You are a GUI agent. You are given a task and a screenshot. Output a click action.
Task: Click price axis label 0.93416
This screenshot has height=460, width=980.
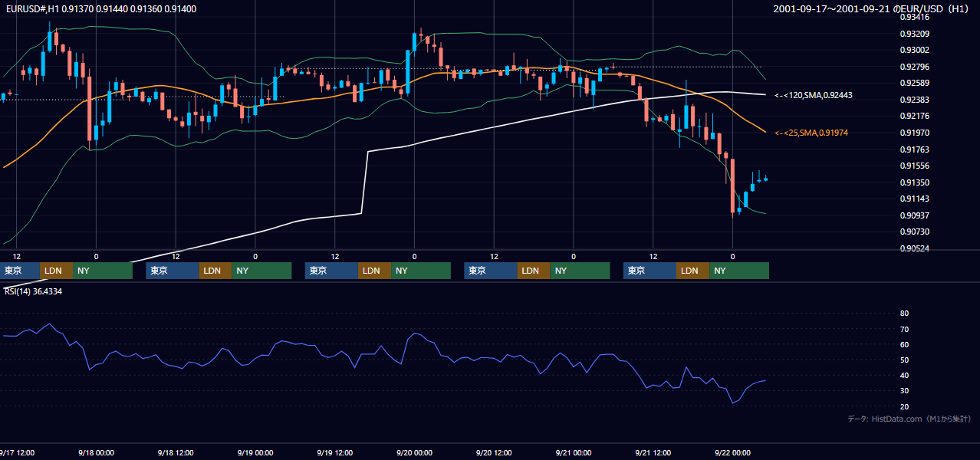(x=914, y=17)
